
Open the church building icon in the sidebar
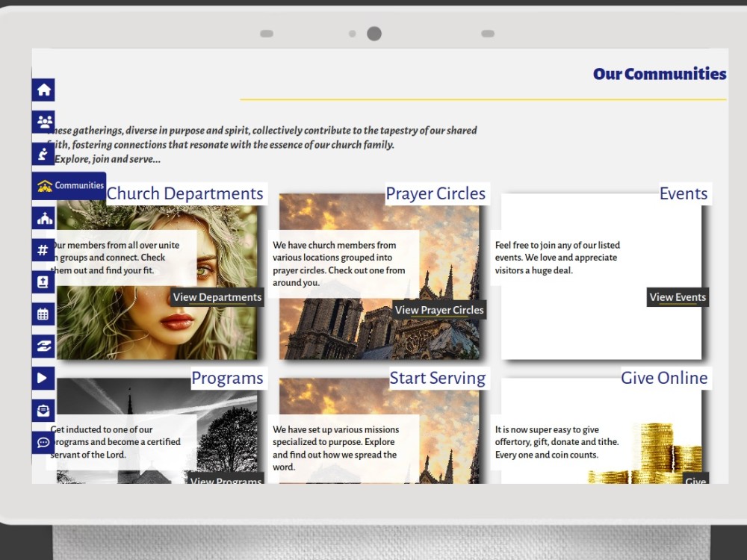[x=43, y=218]
